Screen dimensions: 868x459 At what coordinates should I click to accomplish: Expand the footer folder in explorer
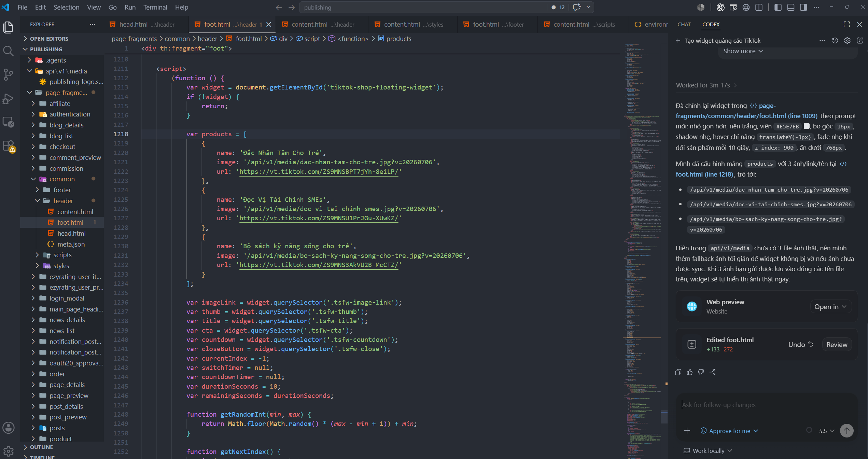[x=61, y=190]
